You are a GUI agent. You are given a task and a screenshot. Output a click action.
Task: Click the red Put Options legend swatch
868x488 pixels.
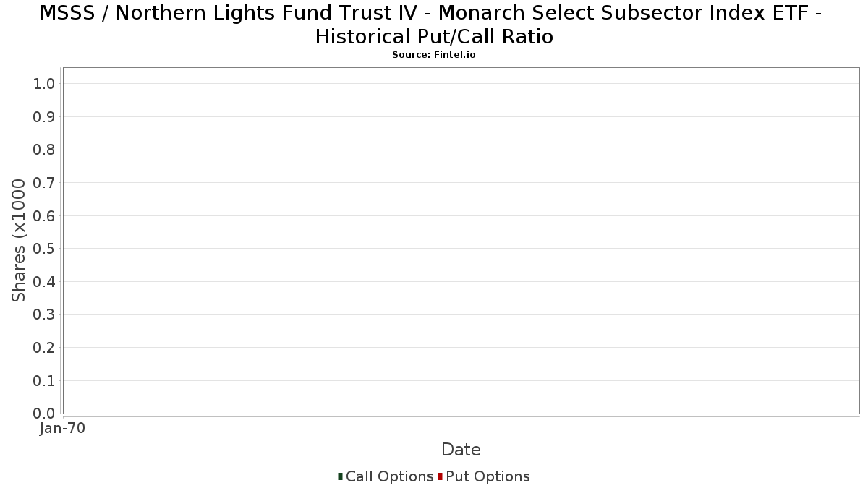tap(440, 476)
